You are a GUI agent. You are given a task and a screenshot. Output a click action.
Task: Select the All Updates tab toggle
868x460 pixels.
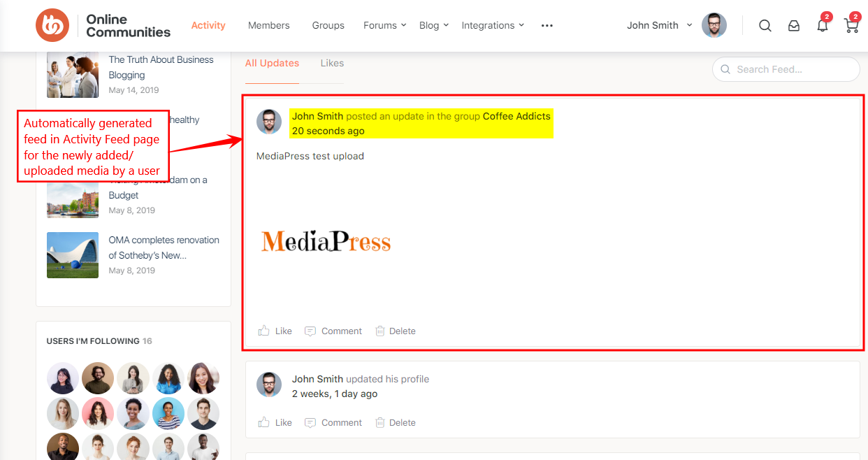(x=272, y=63)
